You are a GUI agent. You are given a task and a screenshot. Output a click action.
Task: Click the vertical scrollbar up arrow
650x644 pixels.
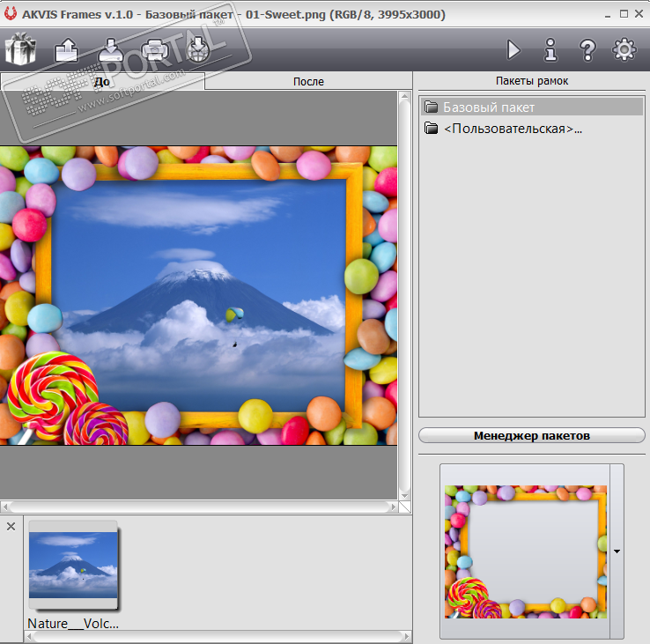[x=404, y=97]
